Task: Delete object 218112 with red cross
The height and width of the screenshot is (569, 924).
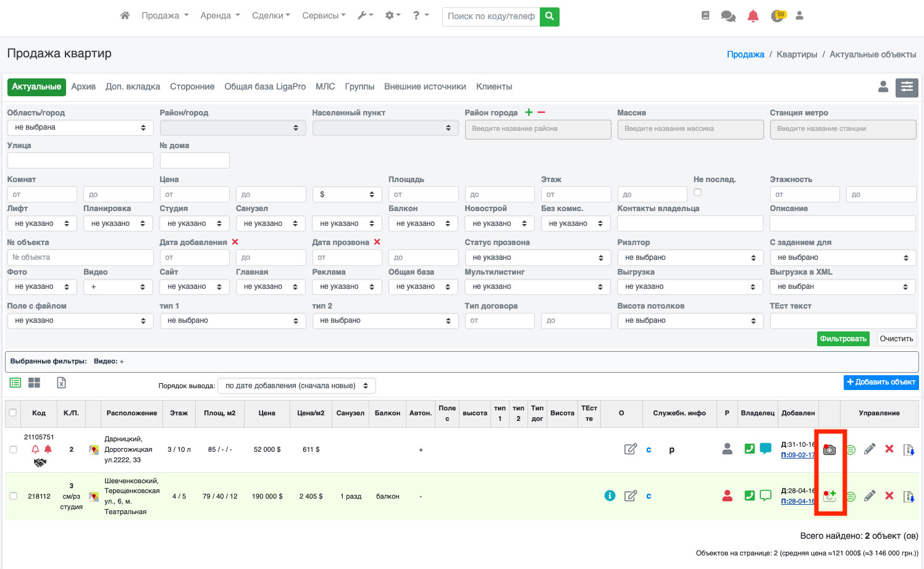Action: (x=889, y=496)
